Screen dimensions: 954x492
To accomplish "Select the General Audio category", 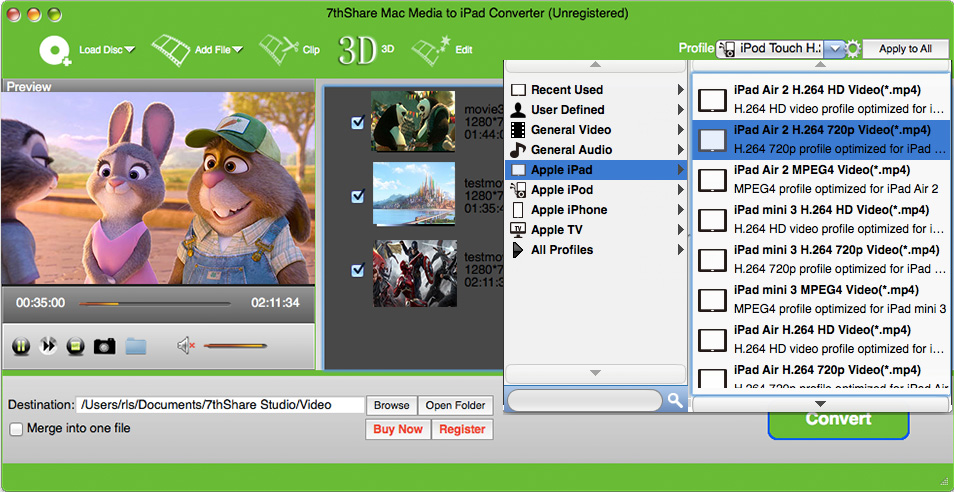I will tap(596, 150).
